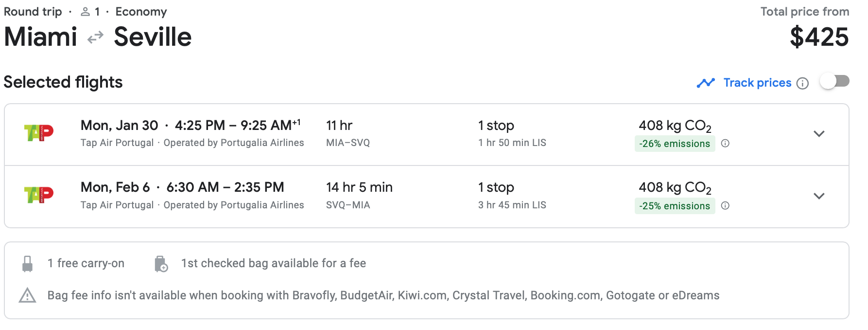Click the passenger count person icon
The width and height of the screenshot is (868, 330).
click(x=86, y=11)
